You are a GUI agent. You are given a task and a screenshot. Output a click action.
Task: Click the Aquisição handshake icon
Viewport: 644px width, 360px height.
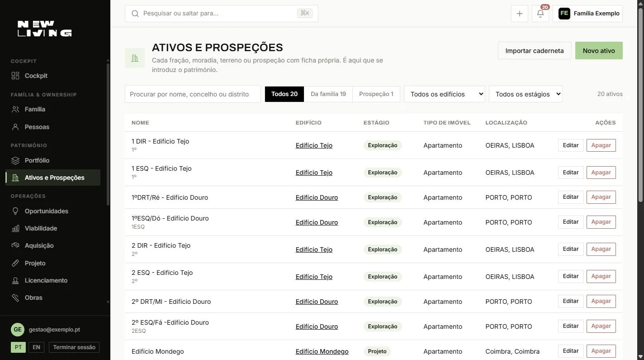tap(15, 245)
